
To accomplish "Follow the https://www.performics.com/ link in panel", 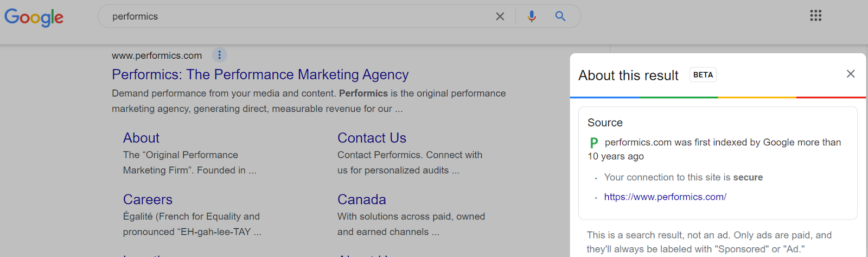I will 665,197.
